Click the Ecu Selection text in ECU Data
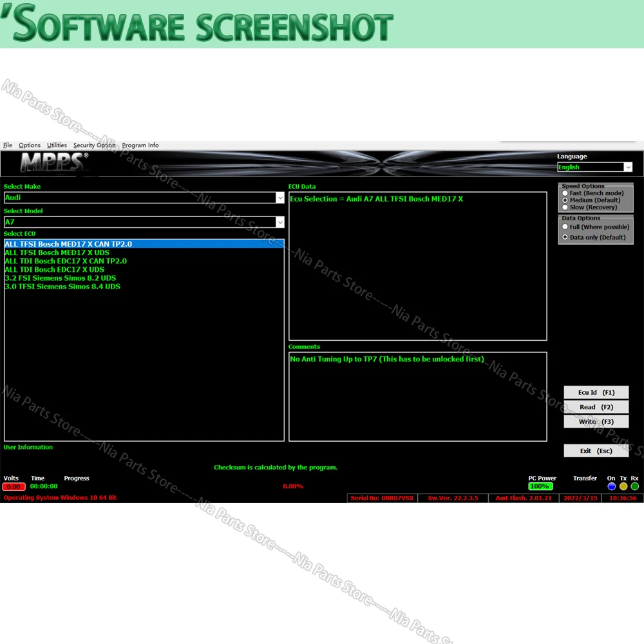The image size is (644, 644). [376, 199]
